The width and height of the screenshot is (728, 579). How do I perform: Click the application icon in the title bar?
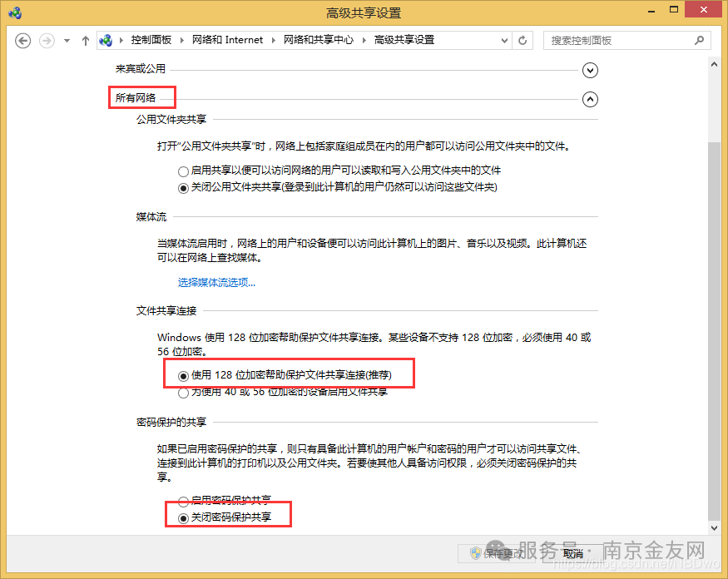point(13,12)
